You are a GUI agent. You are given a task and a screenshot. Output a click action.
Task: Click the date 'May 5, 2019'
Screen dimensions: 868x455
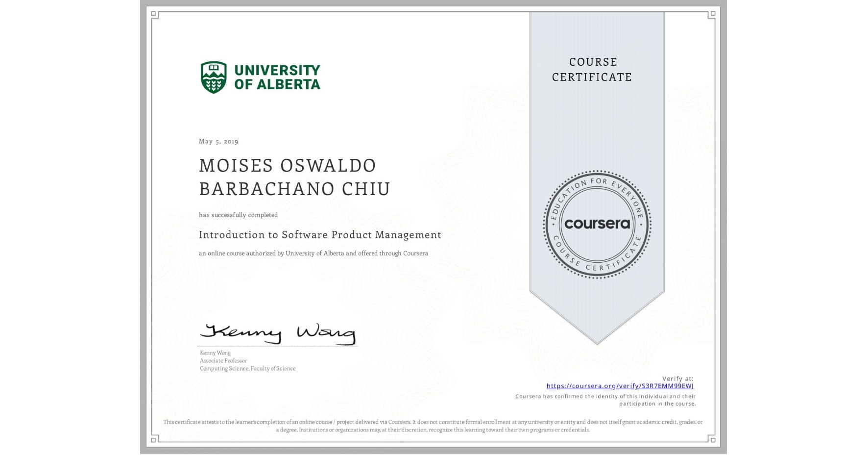click(218, 141)
